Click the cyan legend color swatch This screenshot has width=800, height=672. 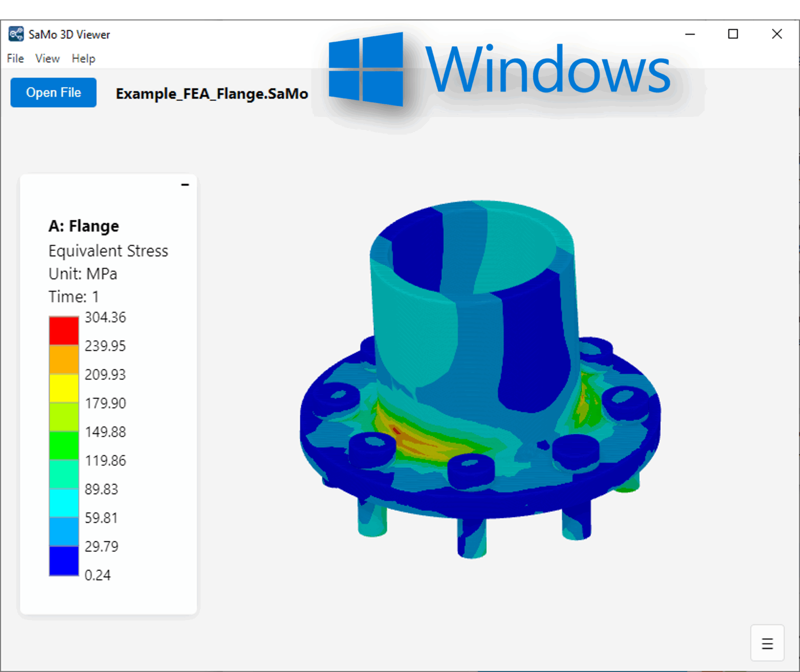pos(64,503)
